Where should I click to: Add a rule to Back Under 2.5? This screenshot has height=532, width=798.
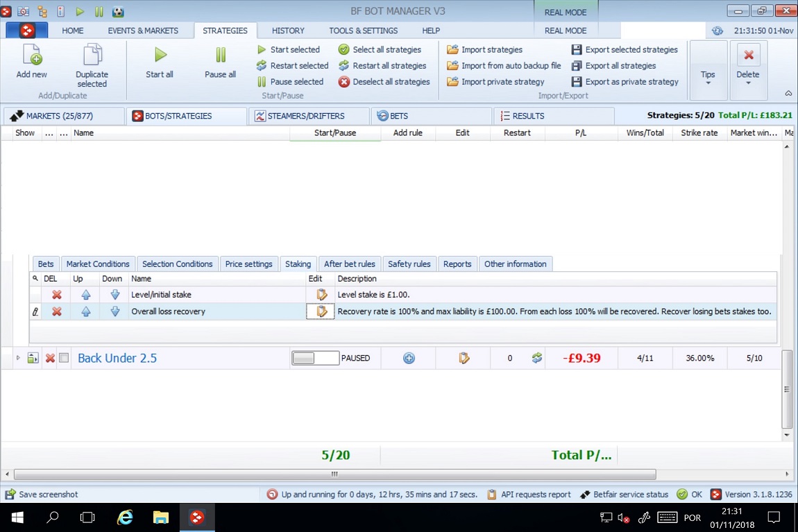pos(409,358)
